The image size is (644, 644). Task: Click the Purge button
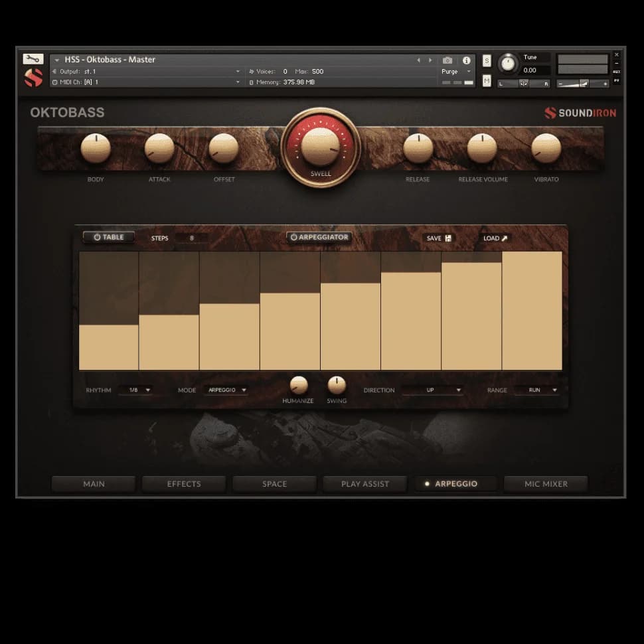(451, 71)
